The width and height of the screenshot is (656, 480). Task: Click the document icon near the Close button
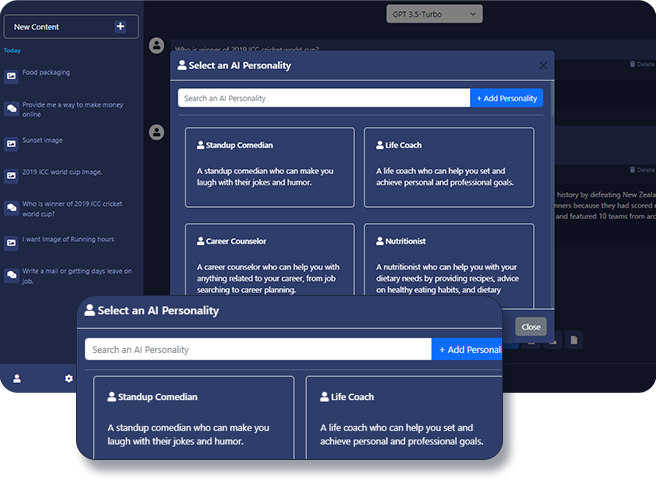coord(574,340)
